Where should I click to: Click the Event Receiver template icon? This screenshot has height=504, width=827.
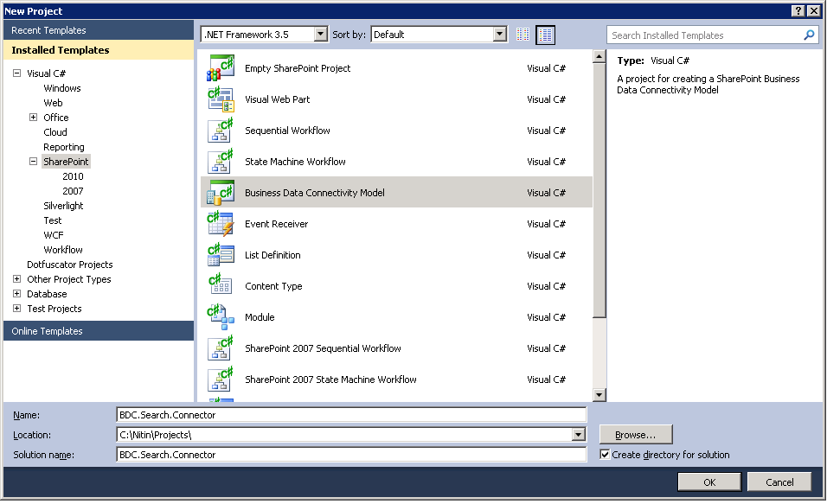tap(221, 224)
